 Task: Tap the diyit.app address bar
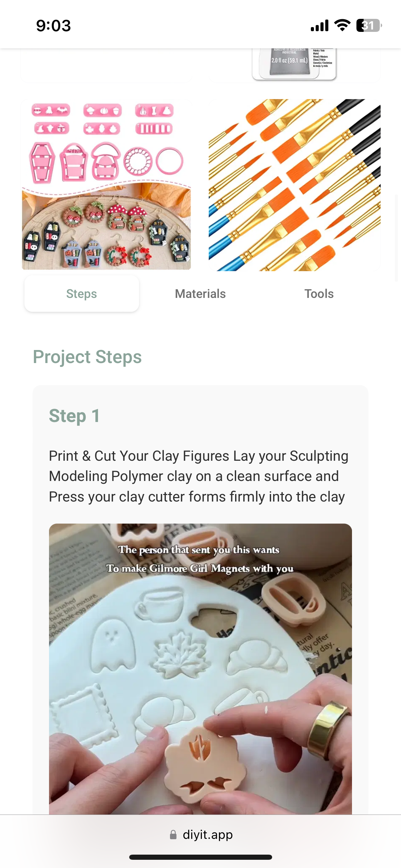click(200, 835)
